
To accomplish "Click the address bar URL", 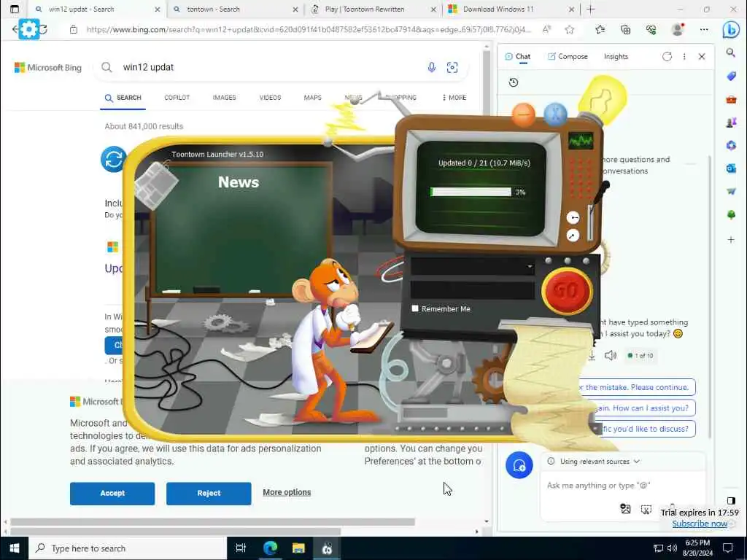I will (309, 29).
